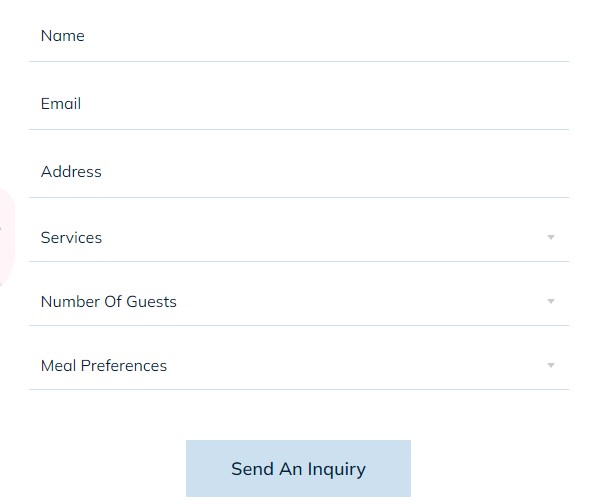Click the "Name" placeholder text
Viewport: 604px width, 504px height.
click(63, 36)
